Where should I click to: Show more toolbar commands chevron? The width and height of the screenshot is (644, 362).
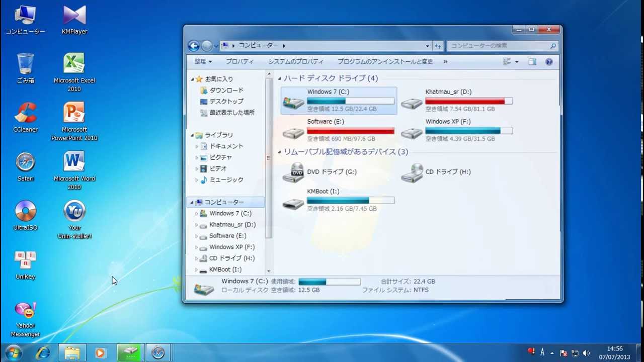click(445, 62)
